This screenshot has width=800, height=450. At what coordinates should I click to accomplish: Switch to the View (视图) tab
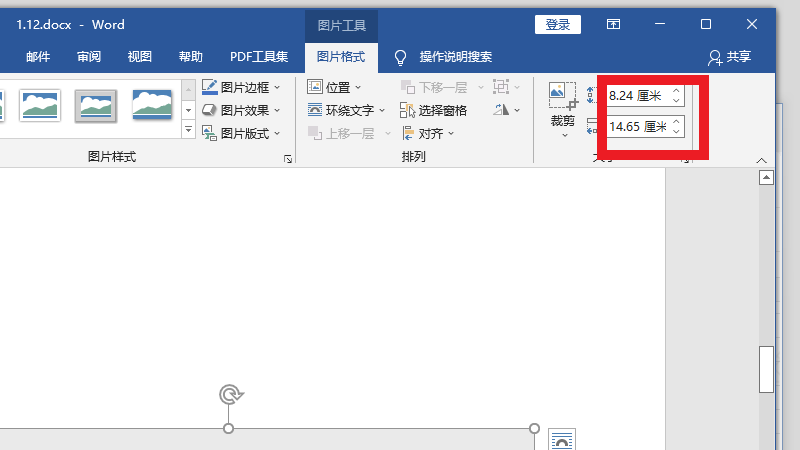(x=140, y=57)
